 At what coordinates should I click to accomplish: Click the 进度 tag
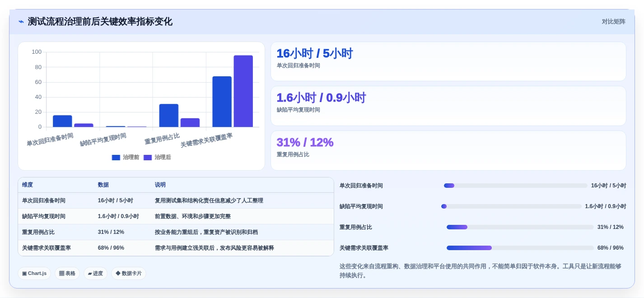tap(95, 273)
